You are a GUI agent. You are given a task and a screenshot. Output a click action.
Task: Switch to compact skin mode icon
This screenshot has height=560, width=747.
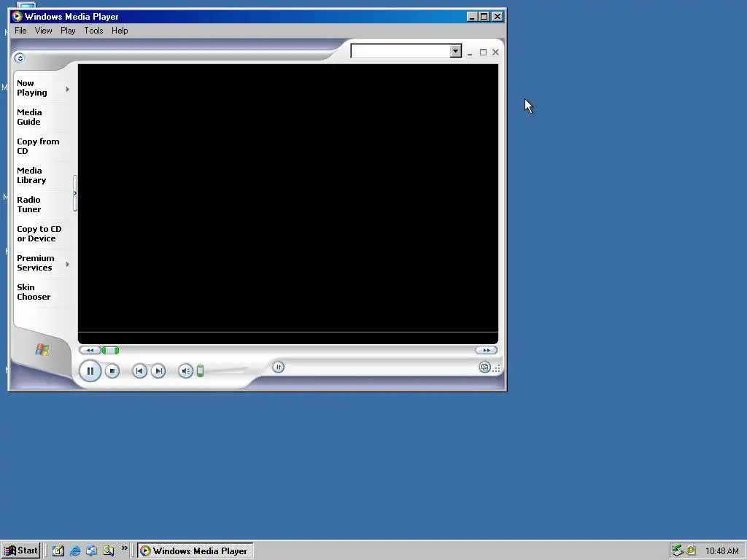484,367
